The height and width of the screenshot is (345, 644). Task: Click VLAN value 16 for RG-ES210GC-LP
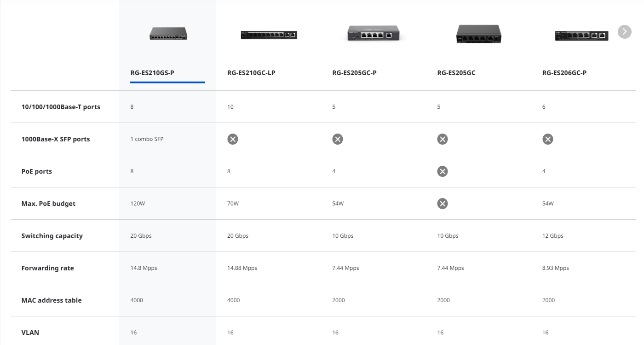click(x=230, y=333)
